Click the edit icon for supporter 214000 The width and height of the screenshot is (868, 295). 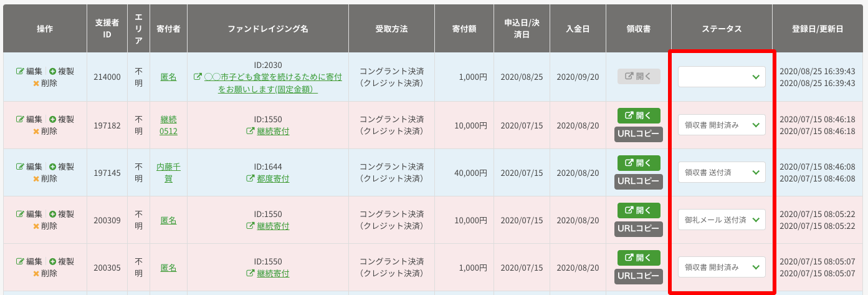tap(20, 71)
